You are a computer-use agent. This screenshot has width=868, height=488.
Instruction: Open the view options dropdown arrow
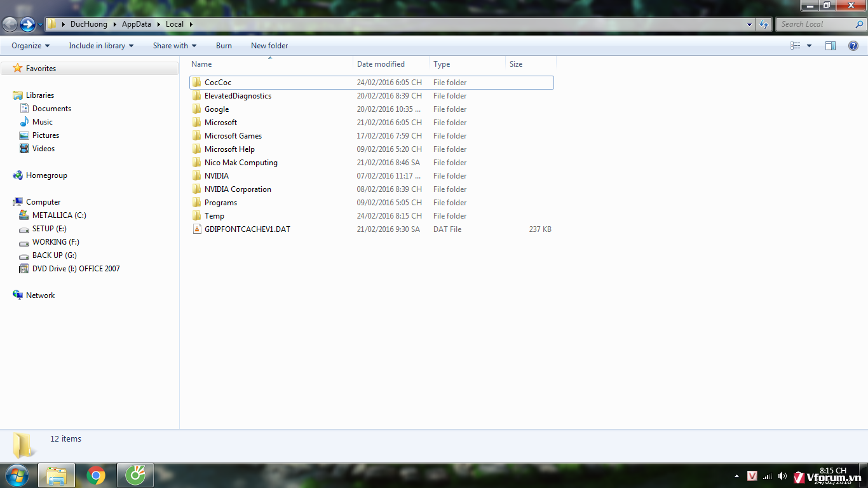(x=809, y=46)
